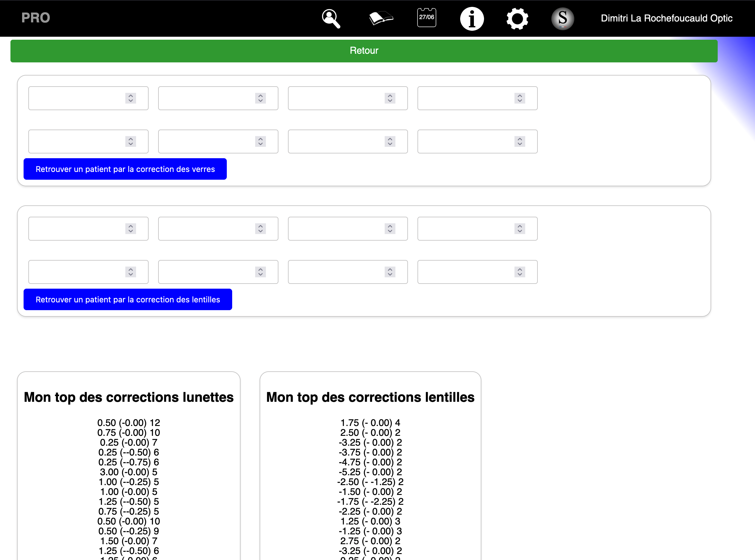Click the round 'S' avatar icon
Screen dimensions: 755x560
click(x=563, y=19)
